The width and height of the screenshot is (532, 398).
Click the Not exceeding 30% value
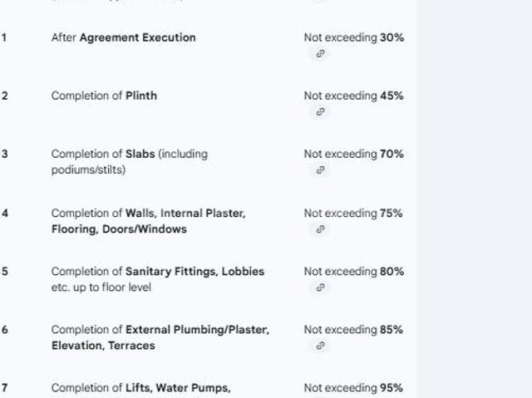tap(353, 37)
